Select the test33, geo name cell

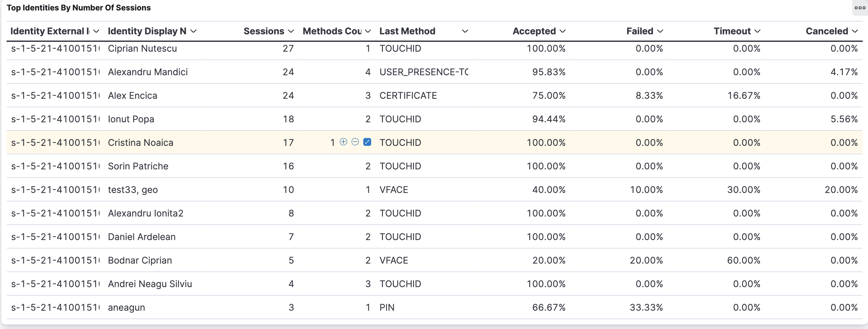point(133,190)
